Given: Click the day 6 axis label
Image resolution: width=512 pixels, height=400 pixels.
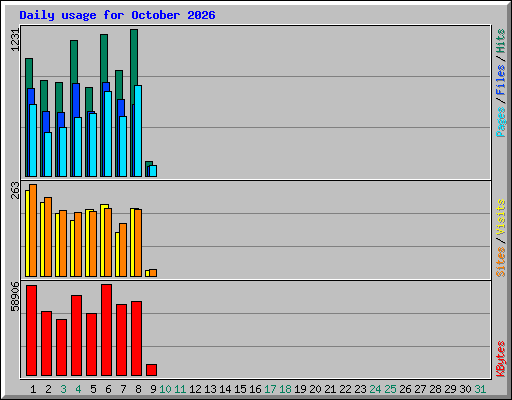Looking at the screenshot, I should pyautogui.click(x=108, y=389).
